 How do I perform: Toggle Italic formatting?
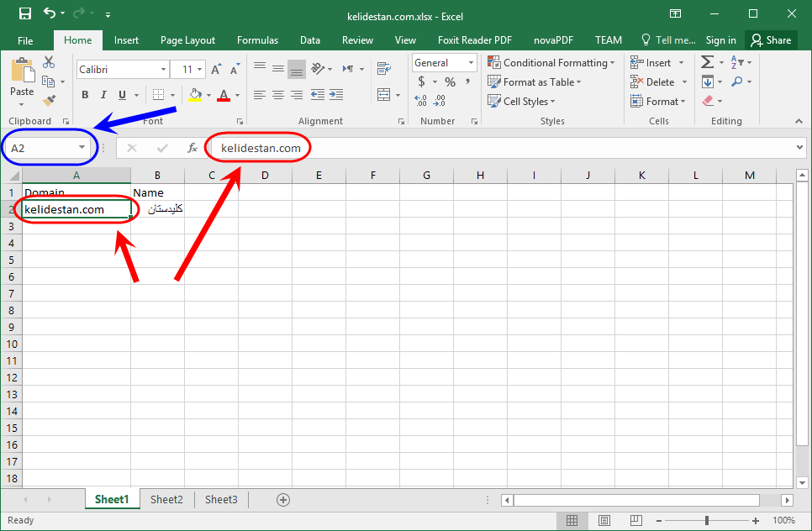[103, 95]
